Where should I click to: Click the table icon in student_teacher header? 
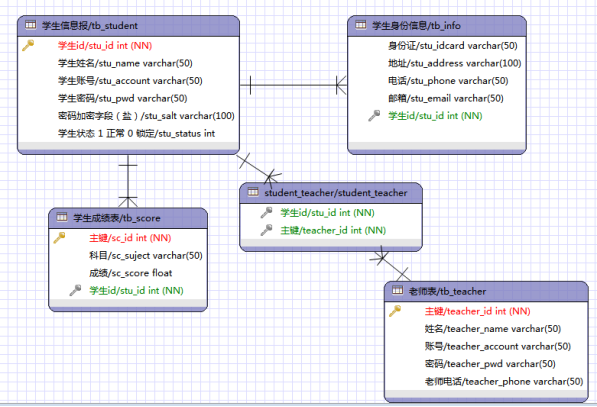coord(253,192)
